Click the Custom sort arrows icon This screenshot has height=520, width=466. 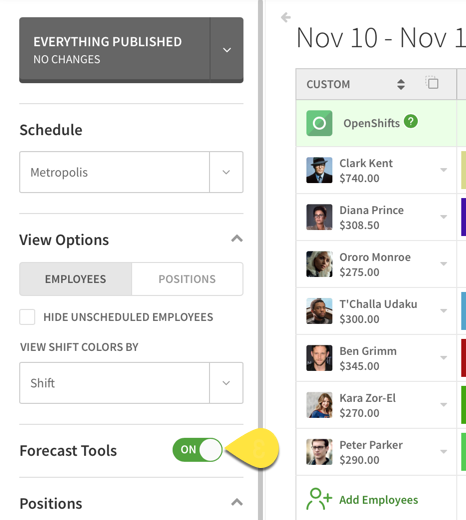(401, 84)
